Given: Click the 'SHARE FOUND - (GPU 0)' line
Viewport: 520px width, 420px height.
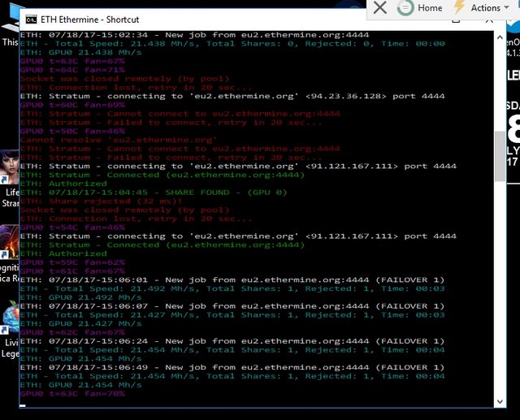Looking at the screenshot, I should 154,193.
